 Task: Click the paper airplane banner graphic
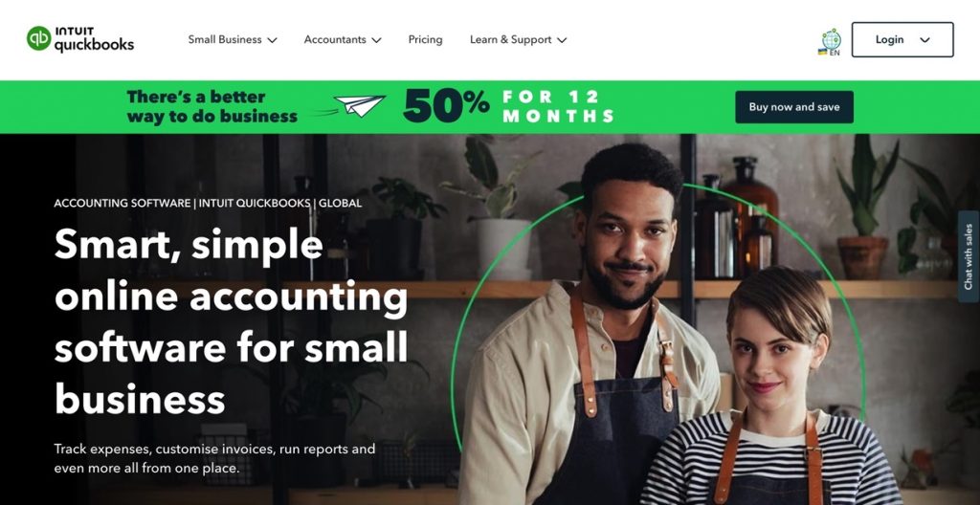[x=353, y=107]
